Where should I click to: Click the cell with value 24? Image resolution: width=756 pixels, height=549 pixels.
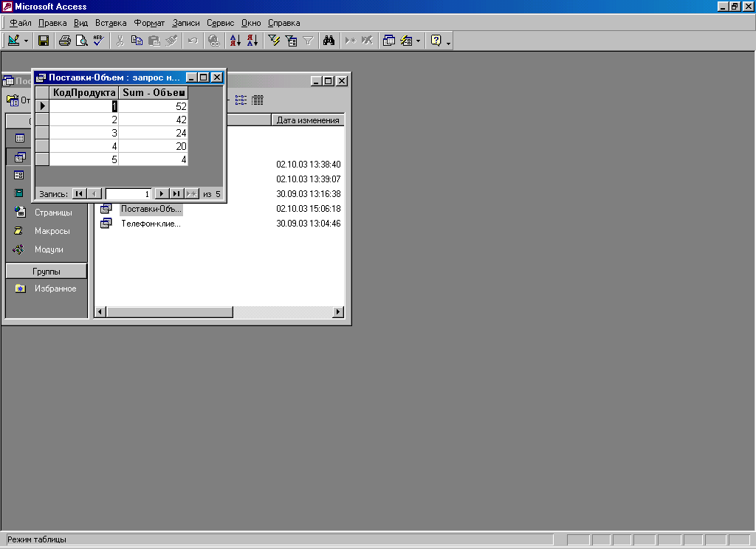154,133
